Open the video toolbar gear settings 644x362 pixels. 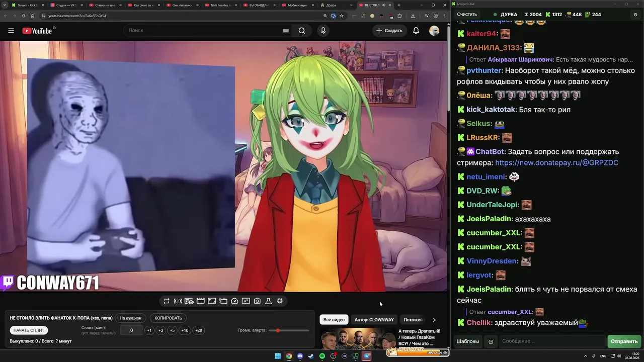coord(280,301)
